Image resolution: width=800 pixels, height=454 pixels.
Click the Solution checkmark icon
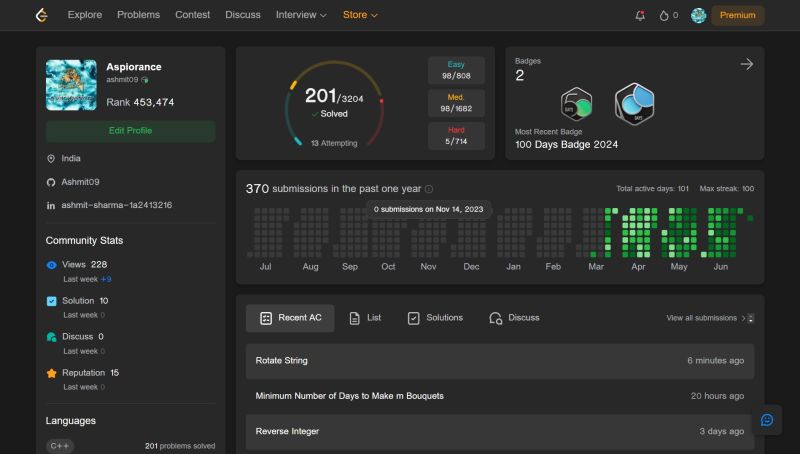pyautogui.click(x=52, y=301)
